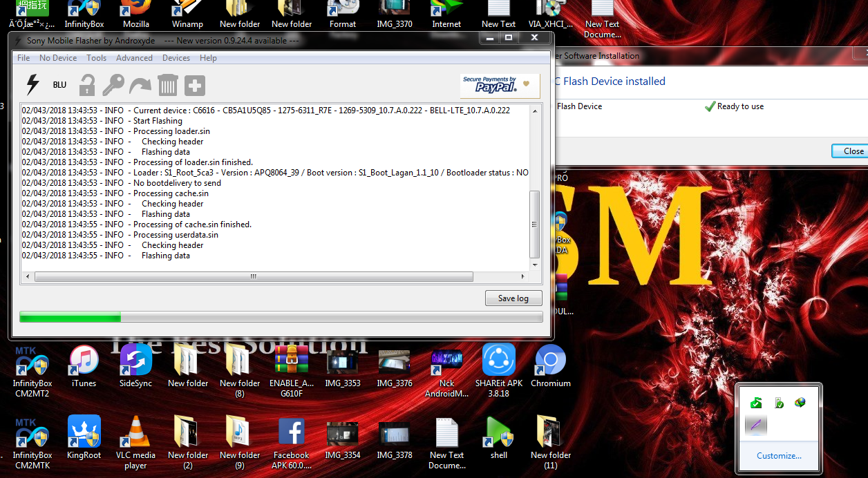Image resolution: width=868 pixels, height=478 pixels.
Task: Click the log's vertical scrollbar thumb
Action: (x=534, y=224)
